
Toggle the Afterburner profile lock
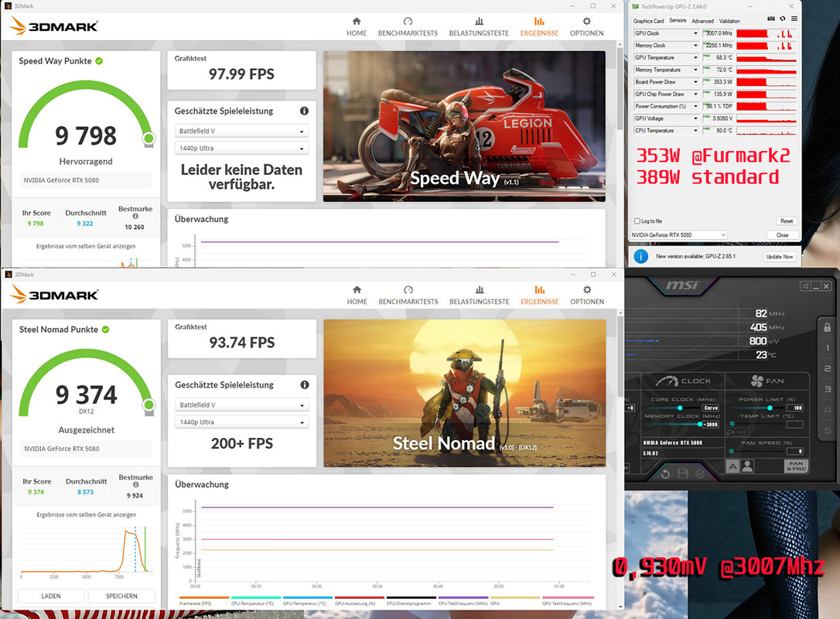point(827,327)
